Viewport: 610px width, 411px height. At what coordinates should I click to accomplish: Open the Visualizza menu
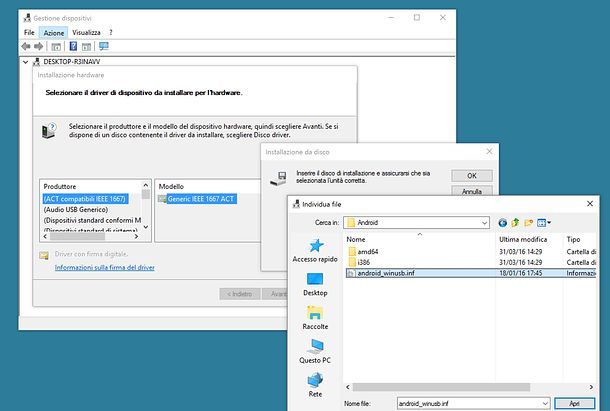pos(86,33)
